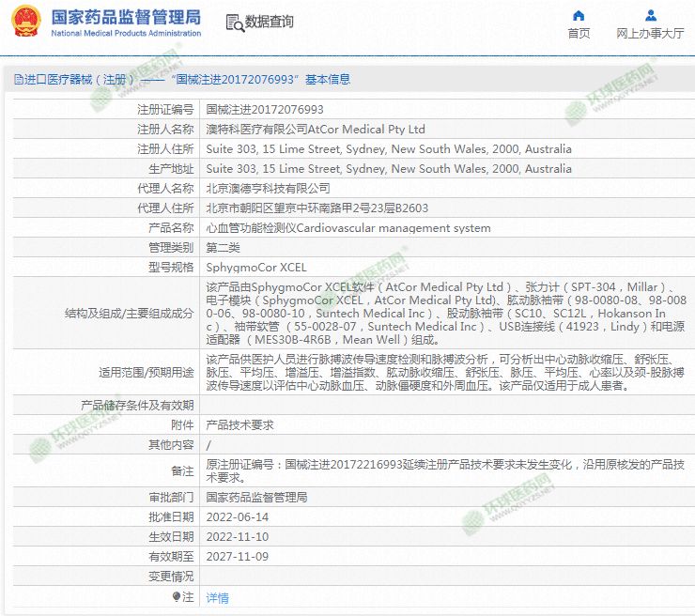Screen dimensions: 695x616
Task: Click the 产品技术要求 attachment entry
Action: click(x=239, y=424)
